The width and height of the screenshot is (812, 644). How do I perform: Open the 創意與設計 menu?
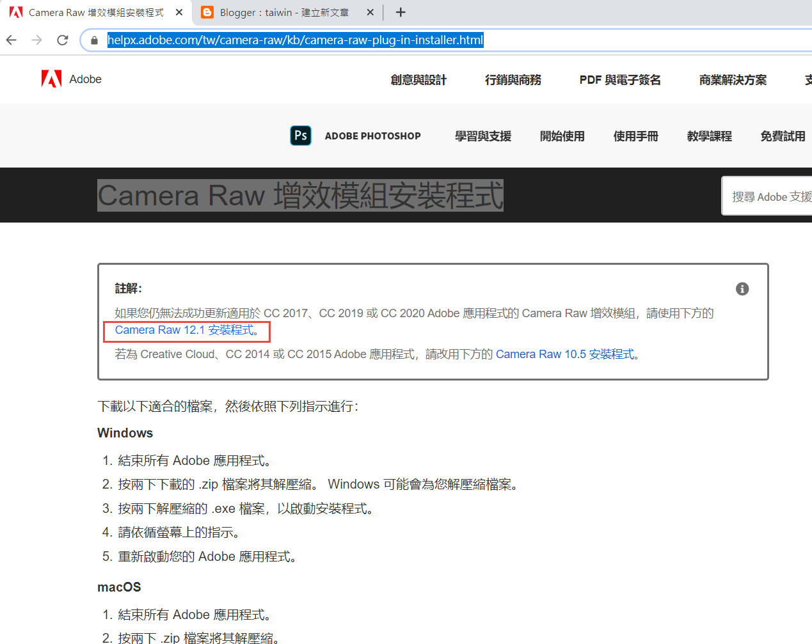(418, 79)
